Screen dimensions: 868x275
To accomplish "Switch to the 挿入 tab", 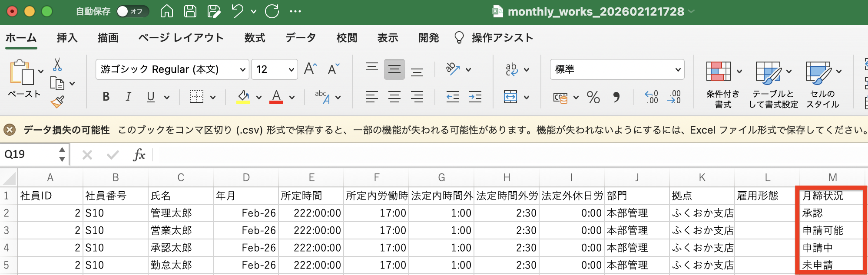I will click(x=67, y=38).
